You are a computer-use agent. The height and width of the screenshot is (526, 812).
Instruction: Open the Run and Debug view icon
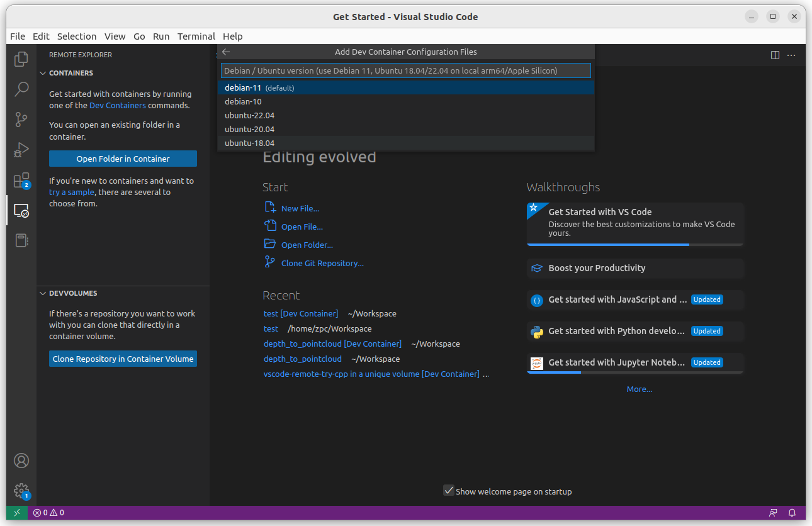21,150
